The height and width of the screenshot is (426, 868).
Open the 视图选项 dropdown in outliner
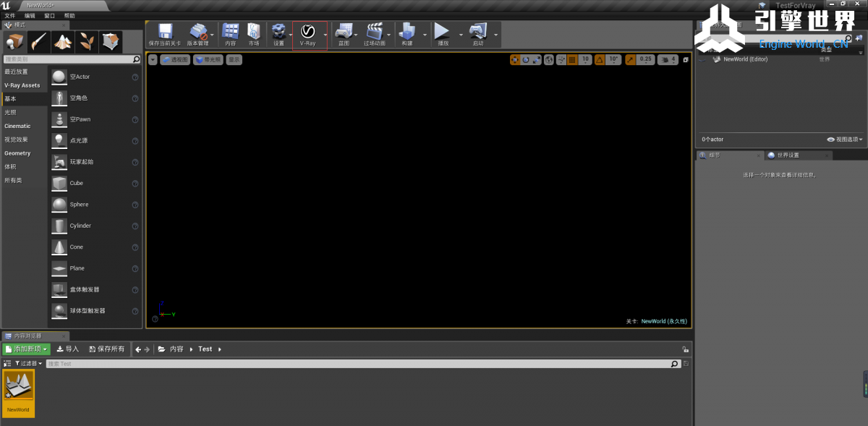(x=846, y=140)
